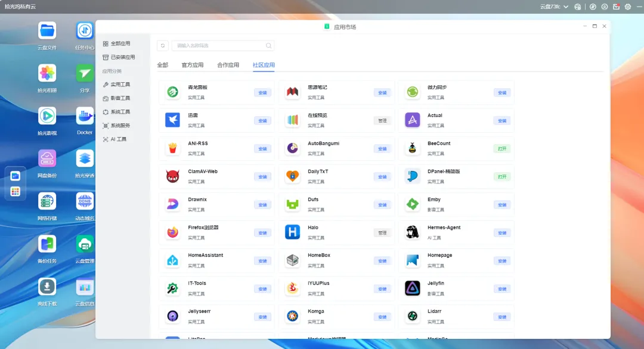Click 打开 for DPanel-精简版
Screen dimensions: 644x349
[x=502, y=177]
